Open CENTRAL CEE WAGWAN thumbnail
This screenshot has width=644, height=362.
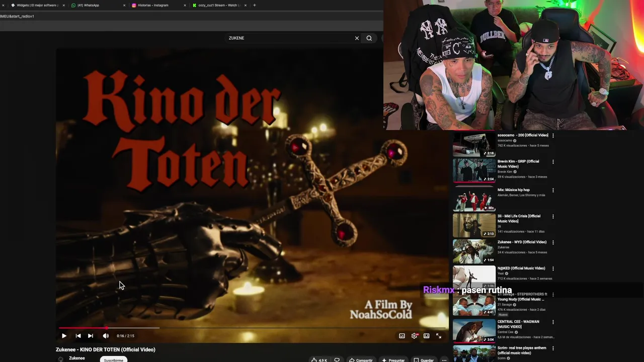tap(474, 331)
